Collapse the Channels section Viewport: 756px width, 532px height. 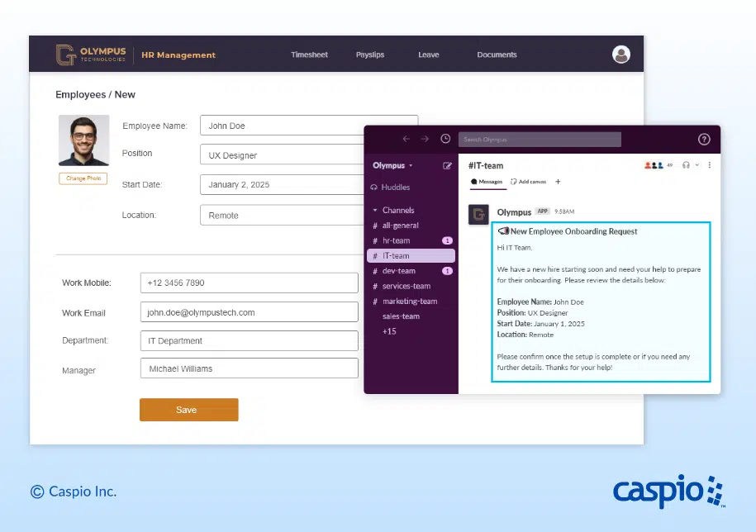tap(375, 211)
